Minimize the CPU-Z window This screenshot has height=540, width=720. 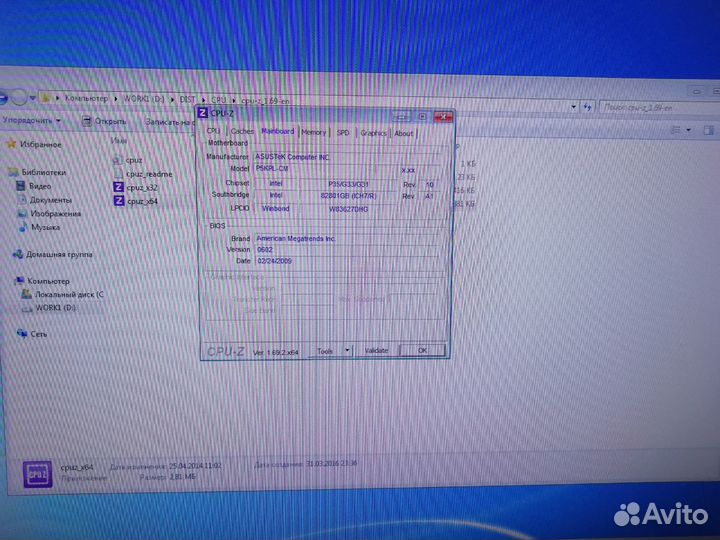click(x=401, y=116)
